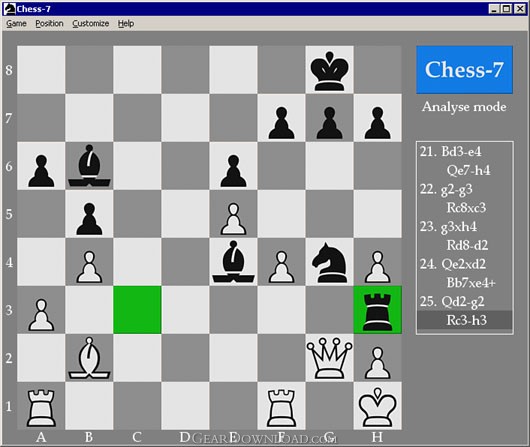Select move Qe7-h4 in move list

(468, 170)
